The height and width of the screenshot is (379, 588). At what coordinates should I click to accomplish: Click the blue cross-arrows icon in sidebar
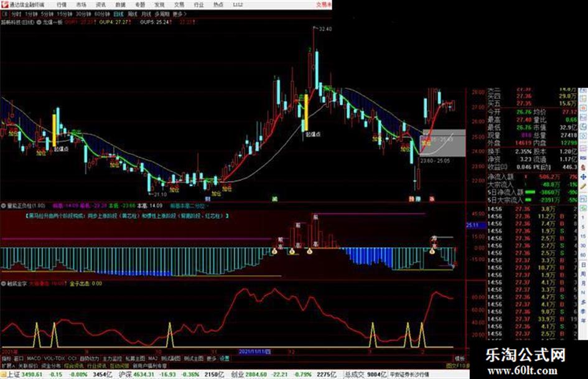583,176
